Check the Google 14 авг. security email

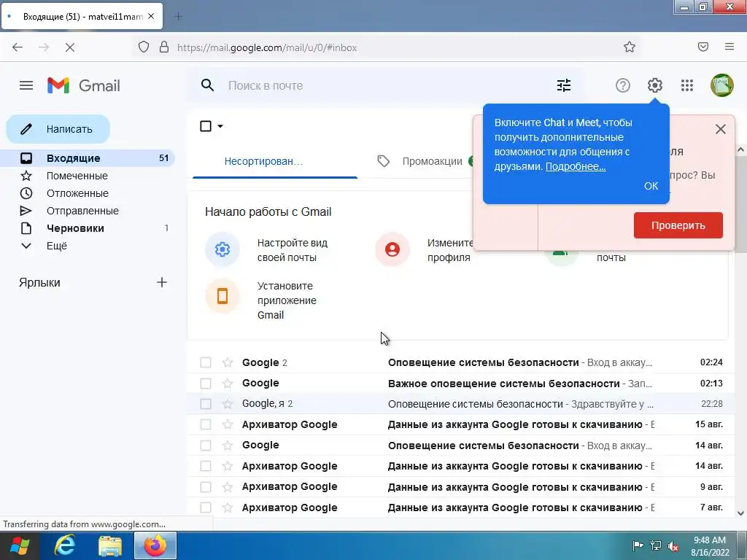[x=205, y=446]
